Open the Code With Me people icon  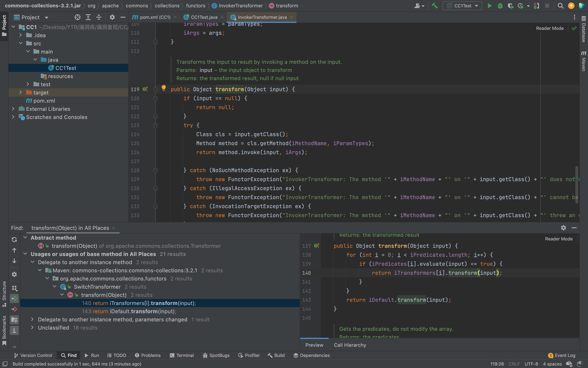click(419, 6)
